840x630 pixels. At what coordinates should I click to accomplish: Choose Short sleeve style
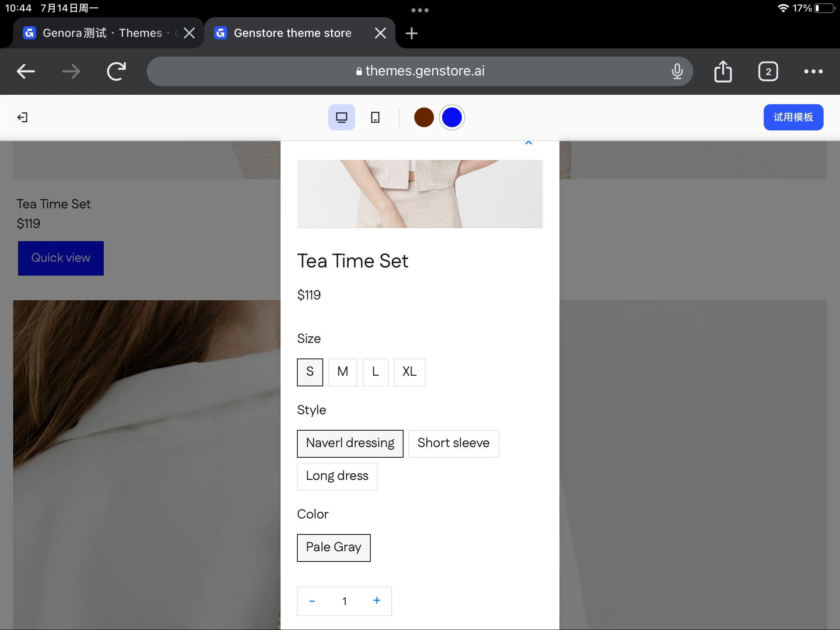[453, 443]
